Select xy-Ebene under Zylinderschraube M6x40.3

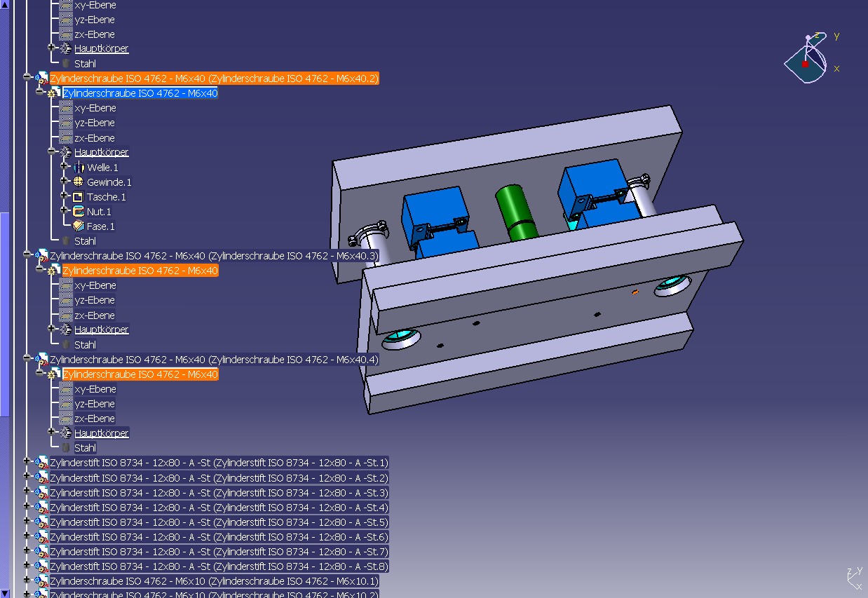95,285
